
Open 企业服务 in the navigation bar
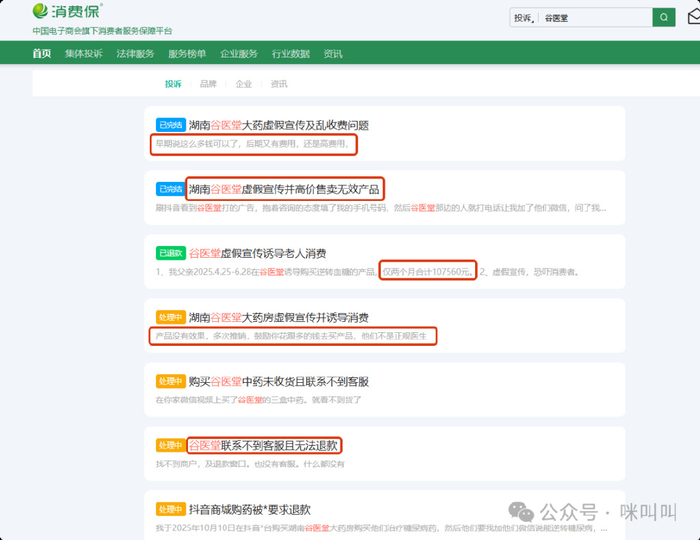(x=239, y=54)
